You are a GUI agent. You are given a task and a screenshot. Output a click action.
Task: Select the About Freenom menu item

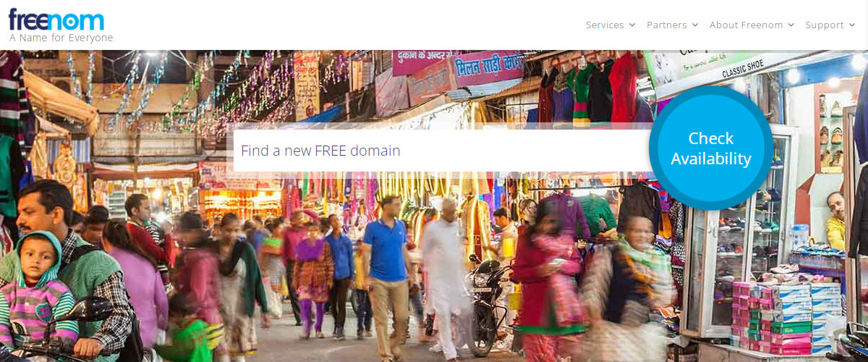pyautogui.click(x=746, y=25)
